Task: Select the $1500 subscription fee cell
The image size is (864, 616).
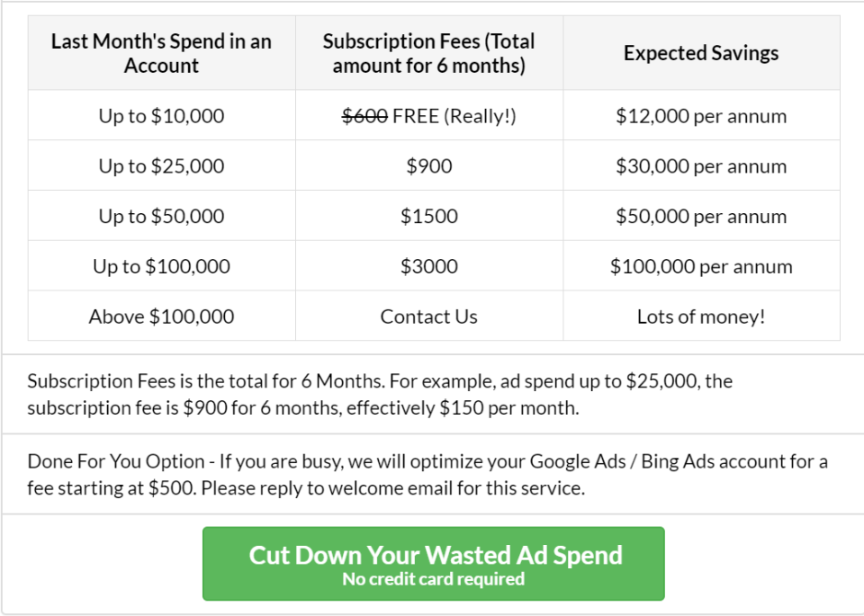Action: (x=428, y=217)
